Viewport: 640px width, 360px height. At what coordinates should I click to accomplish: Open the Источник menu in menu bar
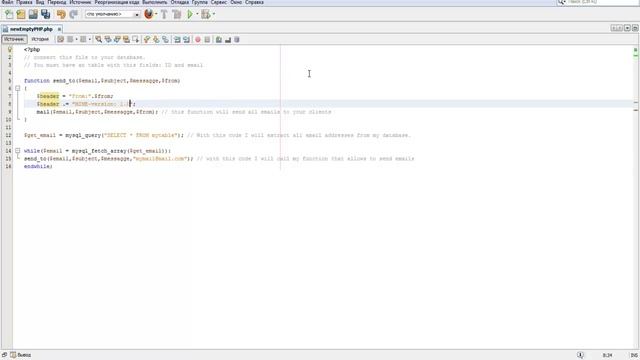coord(80,2)
